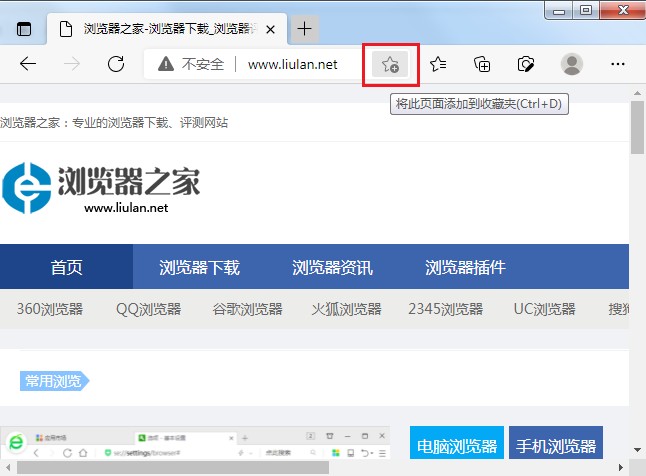
Task: Open the Collections icon
Action: (482, 64)
